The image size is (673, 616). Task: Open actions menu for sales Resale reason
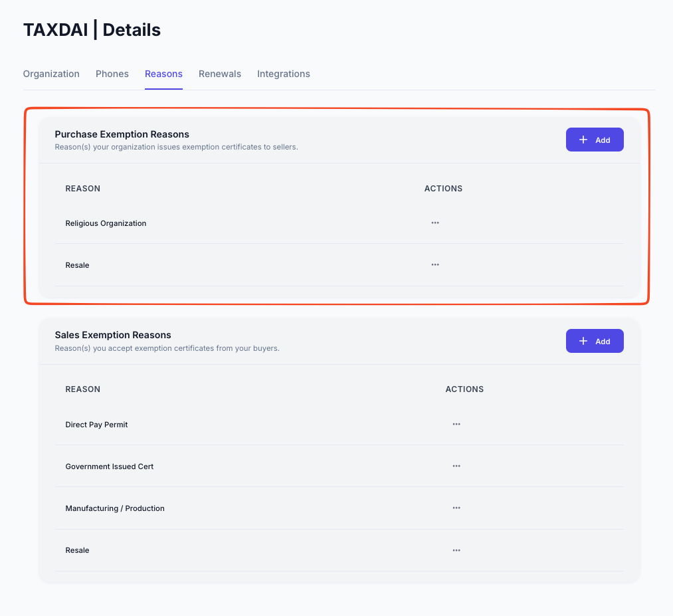tap(456, 550)
